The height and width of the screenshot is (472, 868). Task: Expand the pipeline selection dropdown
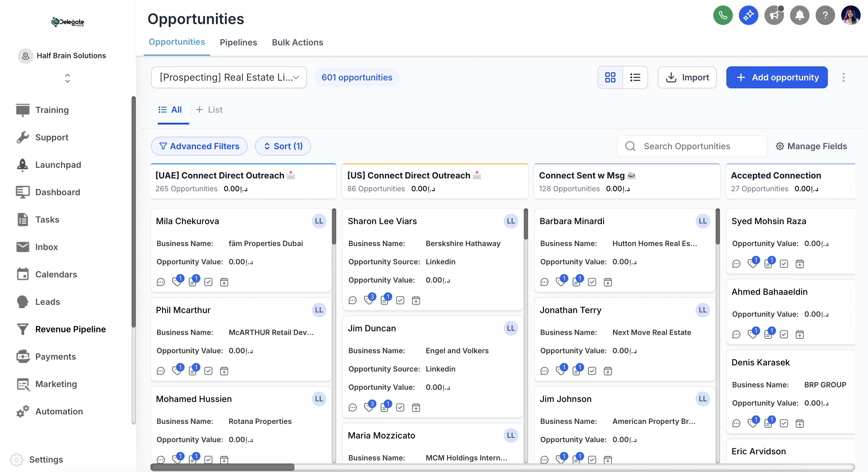(229, 77)
